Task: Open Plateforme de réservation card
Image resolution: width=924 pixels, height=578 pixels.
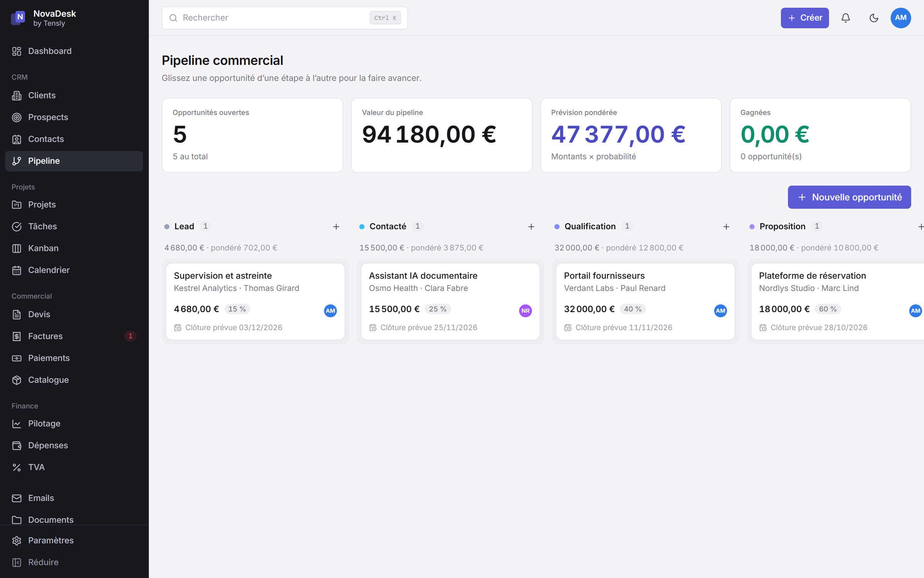Action: (838, 301)
